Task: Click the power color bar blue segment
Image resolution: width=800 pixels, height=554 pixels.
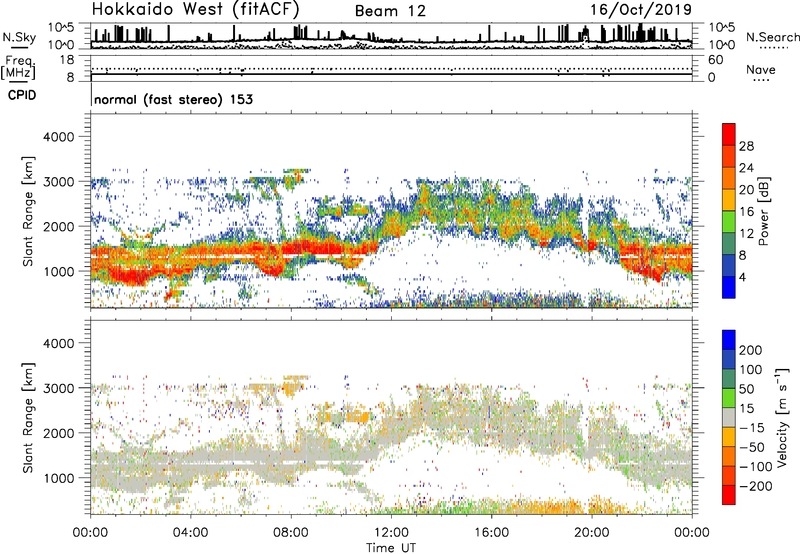Action: click(729, 287)
